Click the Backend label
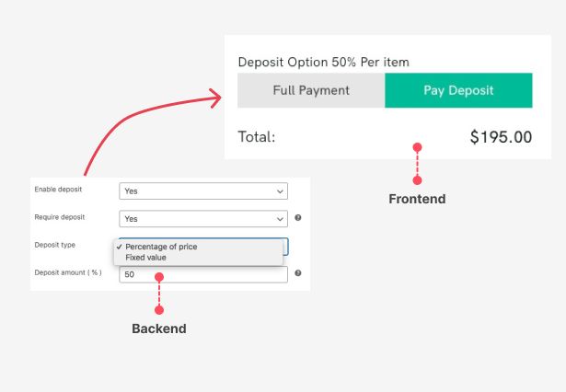This screenshot has width=566, height=392. pyautogui.click(x=159, y=329)
